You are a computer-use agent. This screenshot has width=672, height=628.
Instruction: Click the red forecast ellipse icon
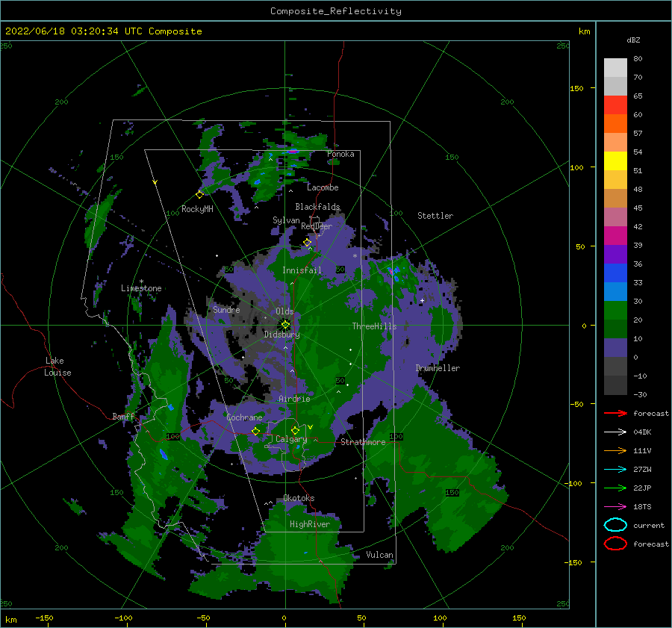coord(615,544)
